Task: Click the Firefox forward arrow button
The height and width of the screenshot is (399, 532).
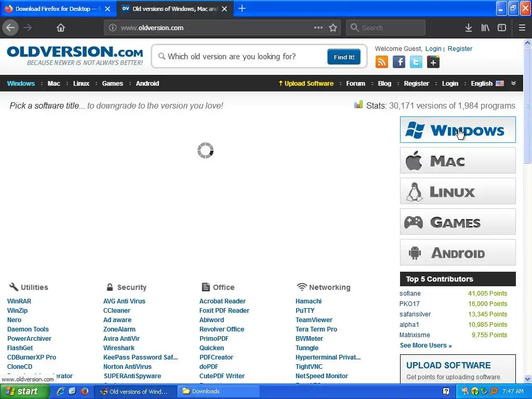Action: click(28, 28)
